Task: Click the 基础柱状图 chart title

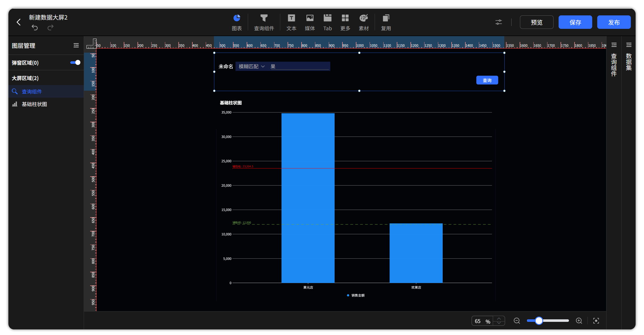Action: pyautogui.click(x=231, y=103)
